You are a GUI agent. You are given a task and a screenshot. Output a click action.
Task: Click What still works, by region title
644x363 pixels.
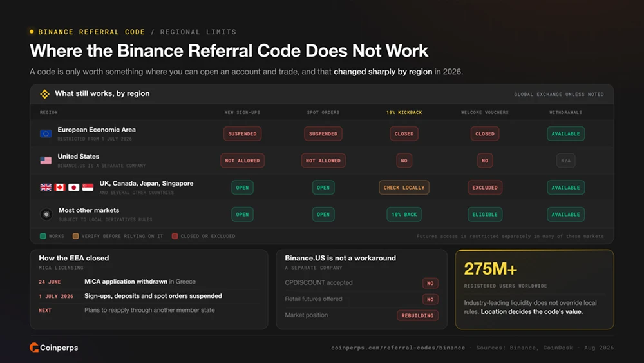point(102,93)
